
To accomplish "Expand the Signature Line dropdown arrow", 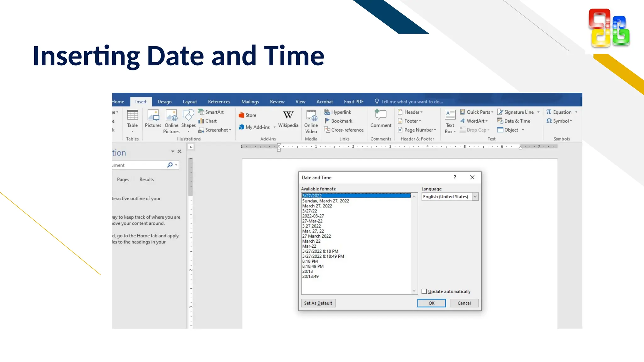I will pyautogui.click(x=538, y=112).
